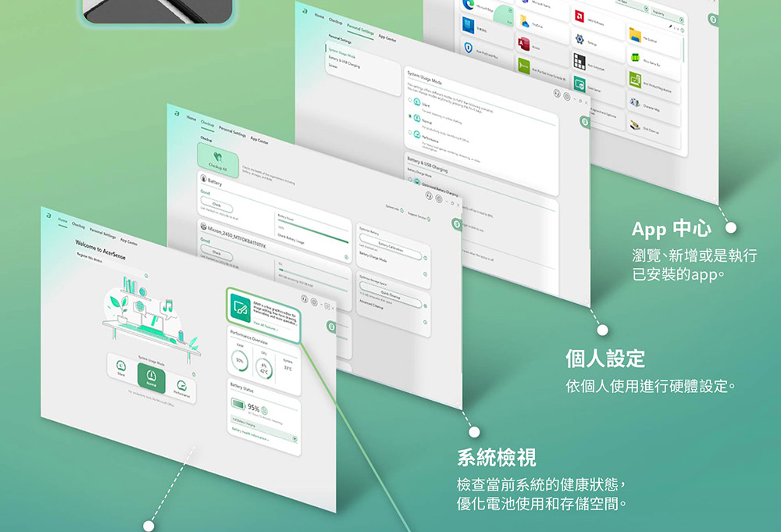Open the Acer ProShield Plus app icon
The height and width of the screenshot is (532, 781).
pos(468,48)
